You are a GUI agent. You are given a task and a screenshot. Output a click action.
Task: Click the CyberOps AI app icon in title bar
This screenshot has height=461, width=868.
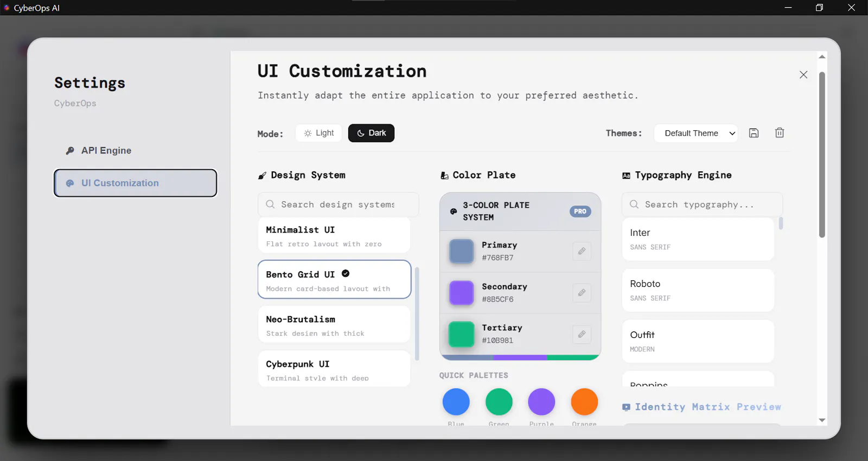tap(7, 8)
